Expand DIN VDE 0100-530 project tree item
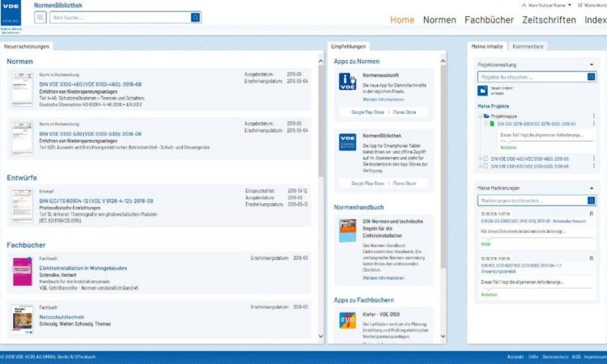Viewport: 607px width, 364px height. click(x=480, y=167)
